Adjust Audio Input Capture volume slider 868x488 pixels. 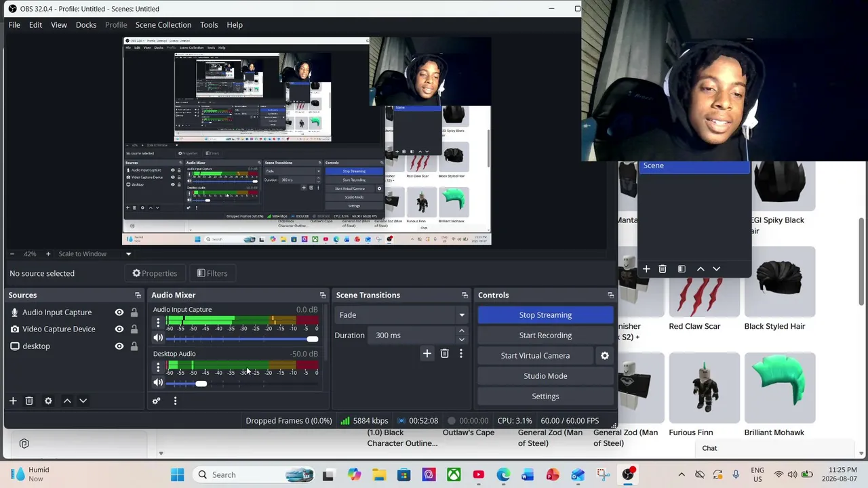(x=313, y=339)
